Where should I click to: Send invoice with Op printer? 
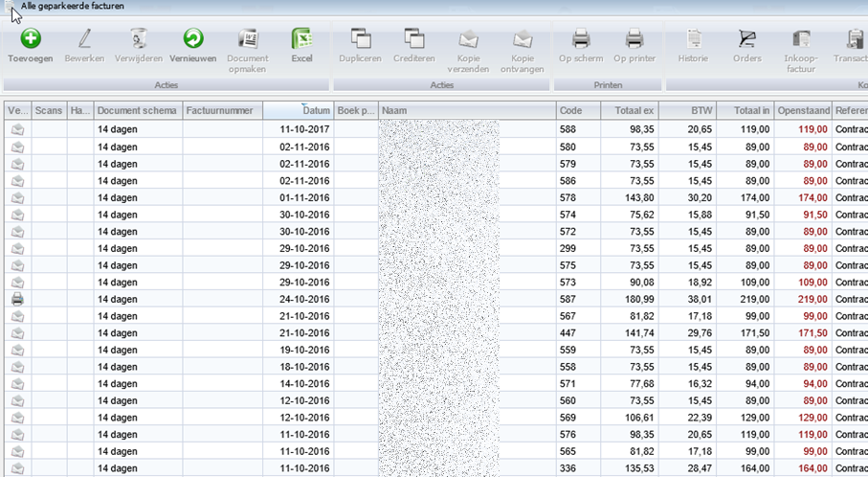[x=634, y=40]
